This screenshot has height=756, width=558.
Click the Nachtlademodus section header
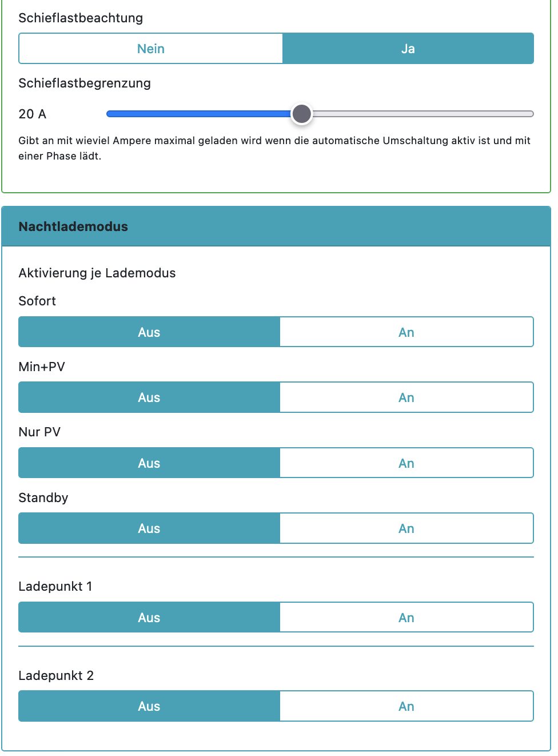click(276, 226)
